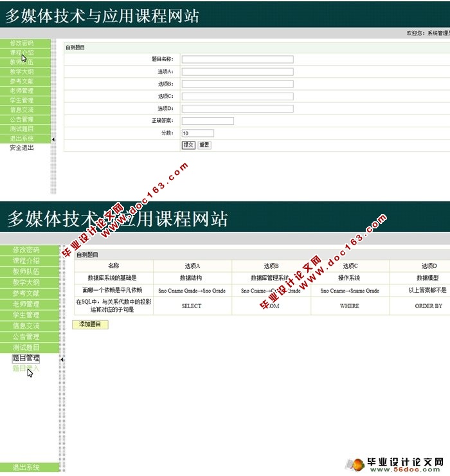Screen dimensions: 450x476
Task: Open 信息交流 menu on the form page
Action: pos(25,109)
